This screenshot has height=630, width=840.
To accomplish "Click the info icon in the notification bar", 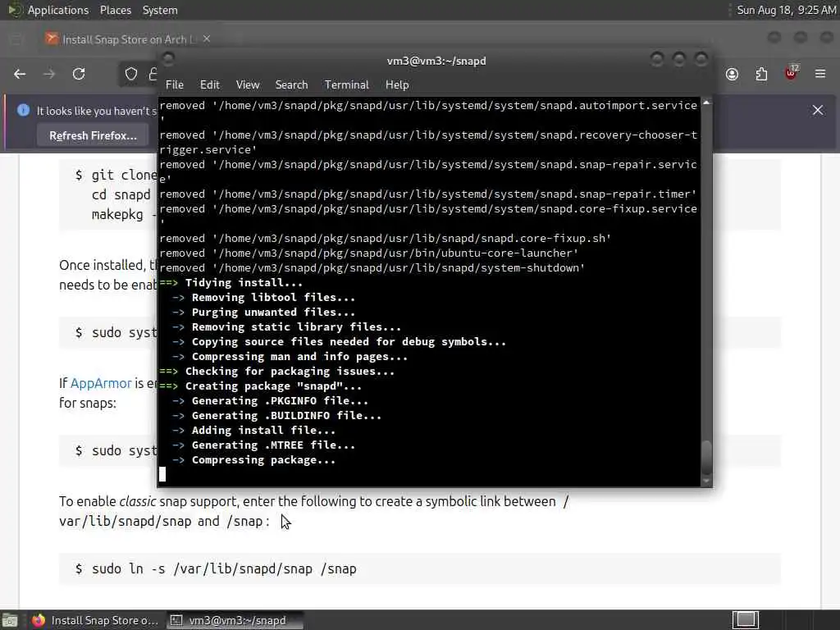I will point(23,110).
